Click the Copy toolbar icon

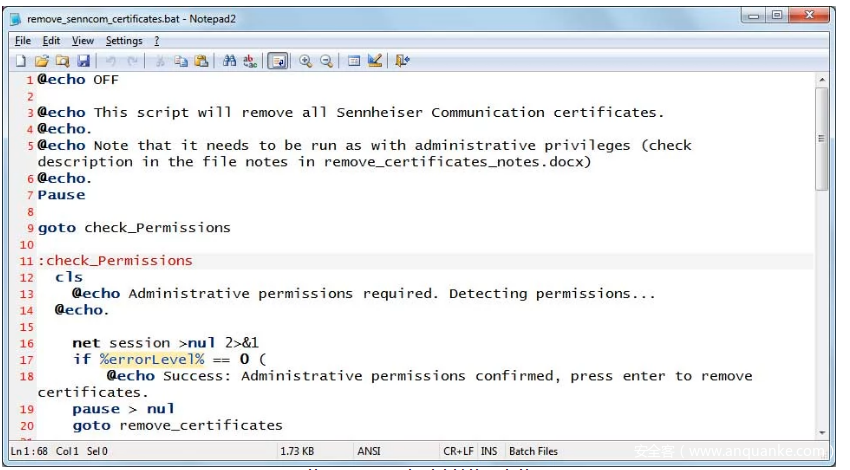pyautogui.click(x=181, y=61)
